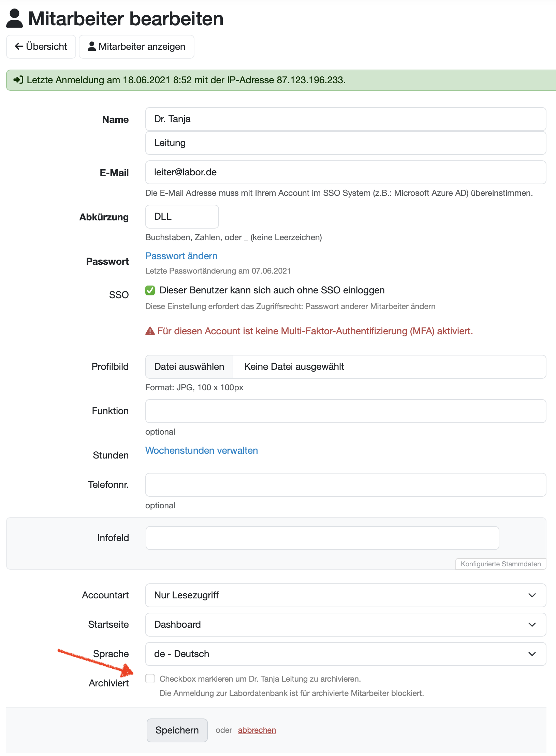Focus the E-Mail input field
The width and height of the screenshot is (556, 756).
coord(345,172)
